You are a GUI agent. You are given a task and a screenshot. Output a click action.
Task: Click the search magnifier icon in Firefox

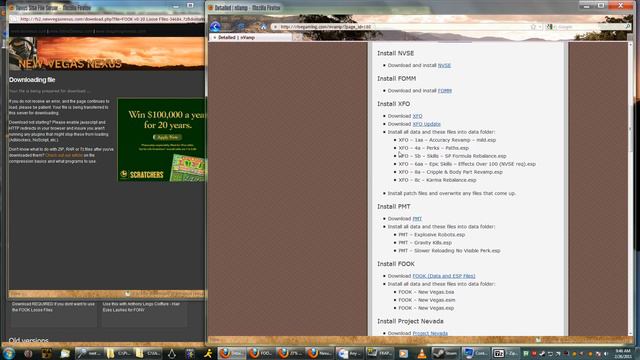(x=628, y=27)
